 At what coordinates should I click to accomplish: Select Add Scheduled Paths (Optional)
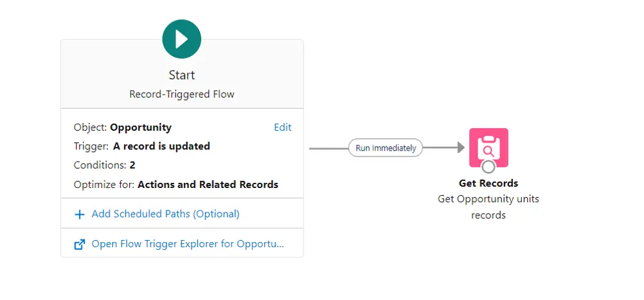[x=165, y=214]
